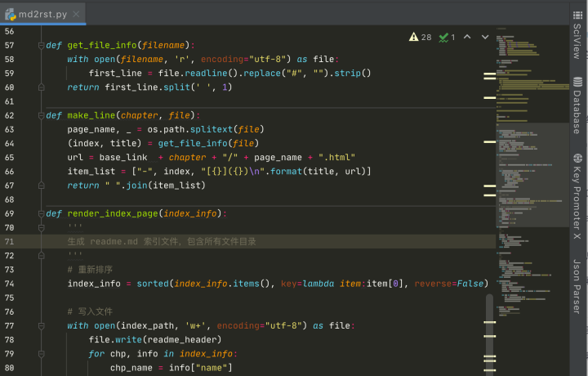The image size is (588, 376).
Task: Collapse the docstring fold marker at line 70
Action: [x=42, y=228]
